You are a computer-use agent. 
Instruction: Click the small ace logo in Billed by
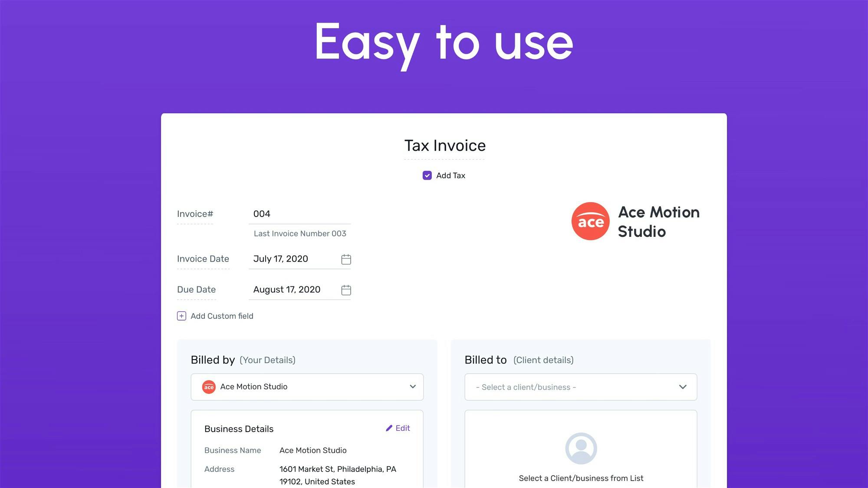point(209,387)
